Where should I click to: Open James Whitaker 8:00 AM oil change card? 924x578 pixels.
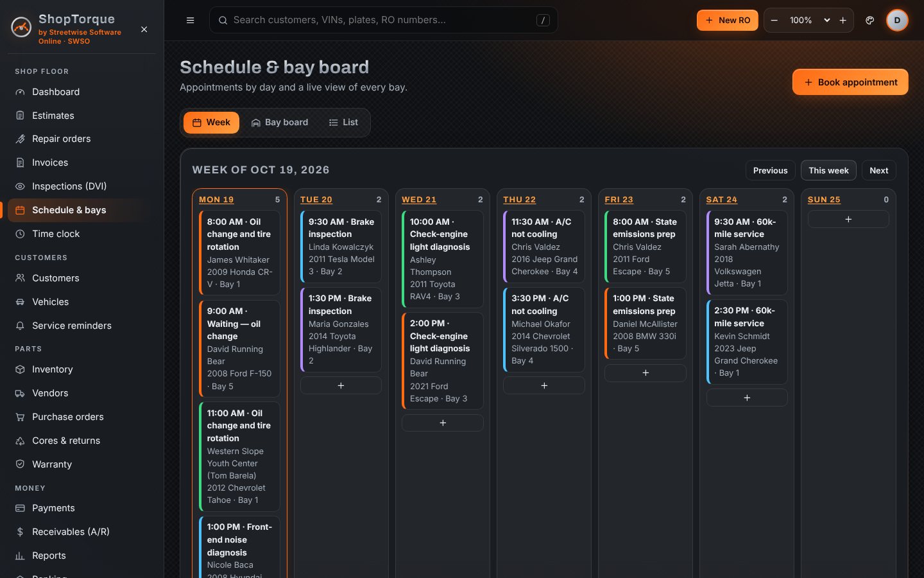239,253
